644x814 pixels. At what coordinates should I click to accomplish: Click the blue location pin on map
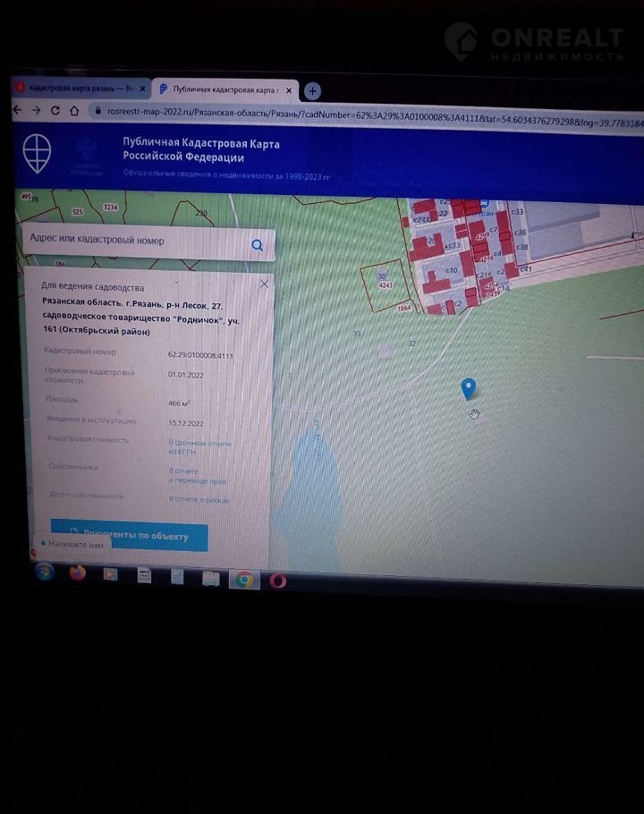468,388
